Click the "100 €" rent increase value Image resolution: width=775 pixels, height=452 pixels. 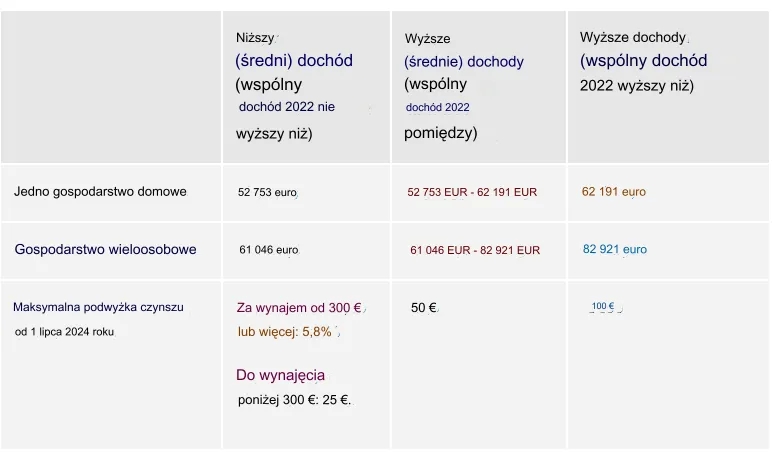[603, 306]
